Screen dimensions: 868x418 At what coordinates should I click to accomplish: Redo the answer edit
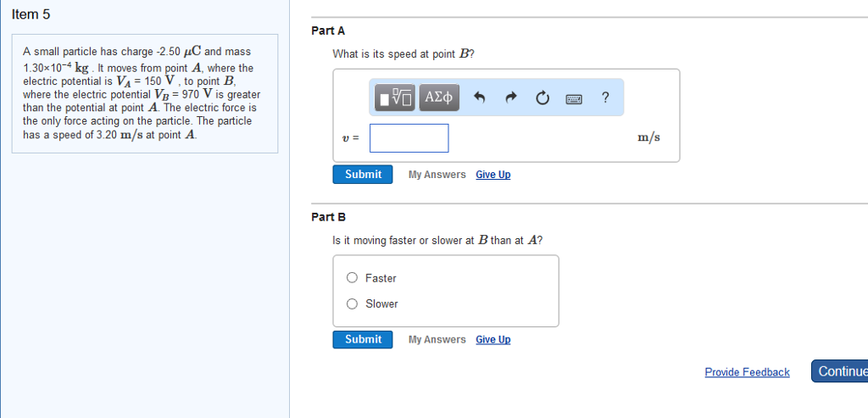coord(510,98)
